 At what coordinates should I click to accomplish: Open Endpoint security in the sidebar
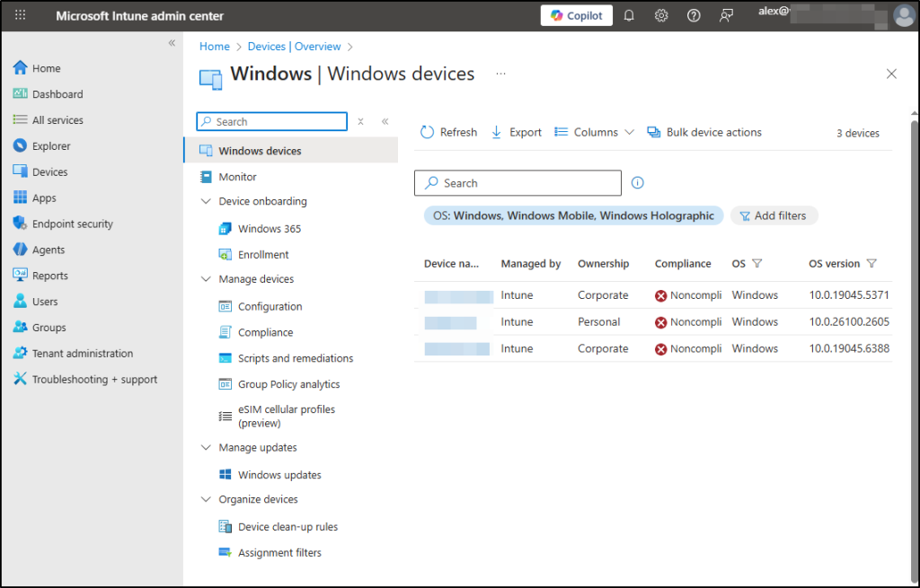pyautogui.click(x=72, y=224)
